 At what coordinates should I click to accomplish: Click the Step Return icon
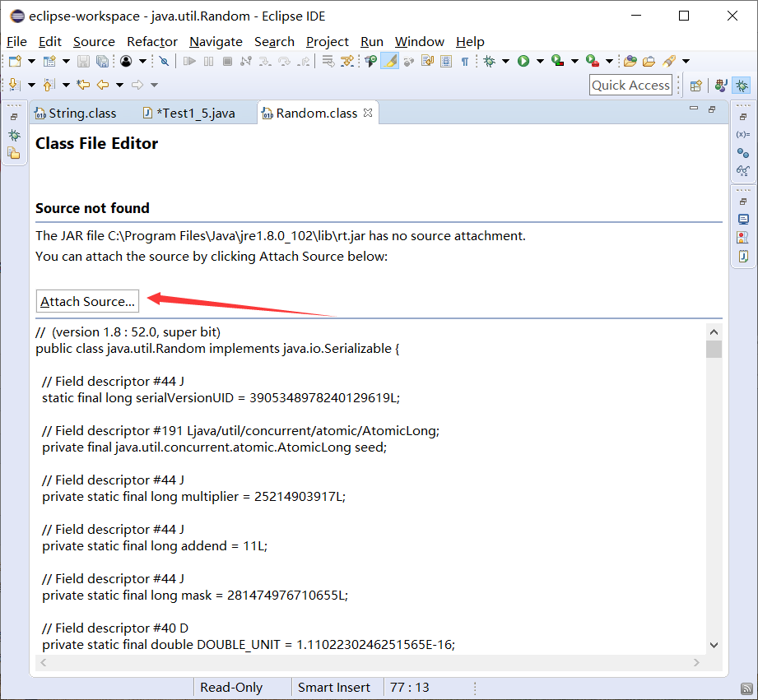point(304,61)
